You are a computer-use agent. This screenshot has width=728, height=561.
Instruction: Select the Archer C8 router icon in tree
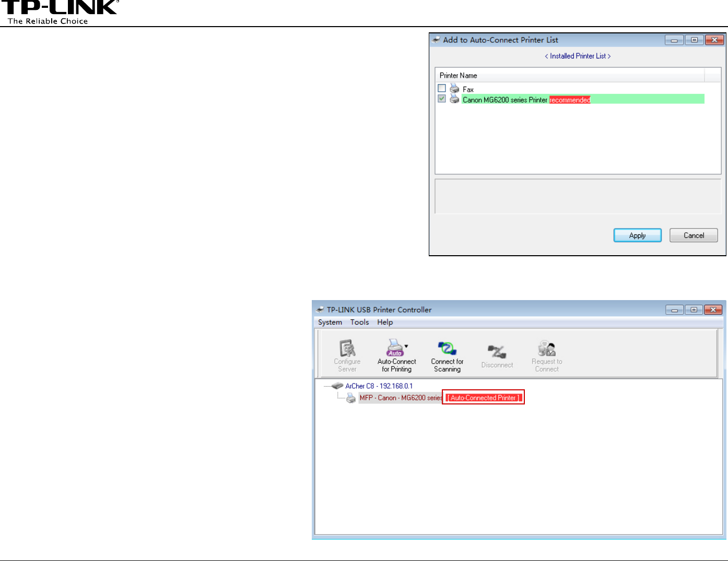coord(337,386)
